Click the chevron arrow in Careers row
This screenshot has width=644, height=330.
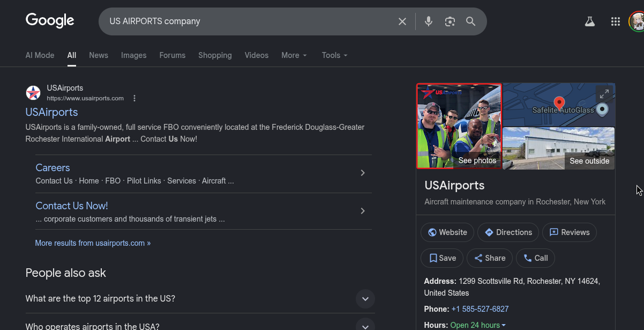click(363, 173)
